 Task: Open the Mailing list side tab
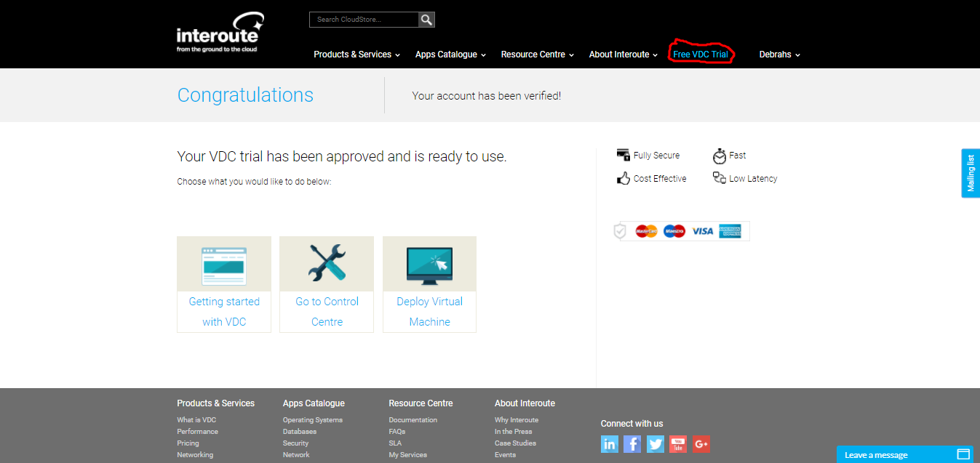[x=971, y=173]
